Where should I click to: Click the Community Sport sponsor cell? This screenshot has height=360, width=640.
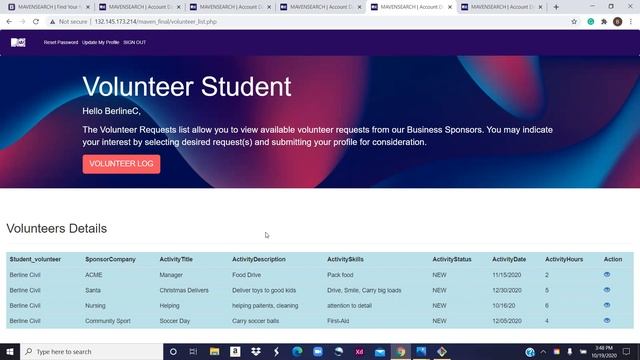tap(108, 321)
